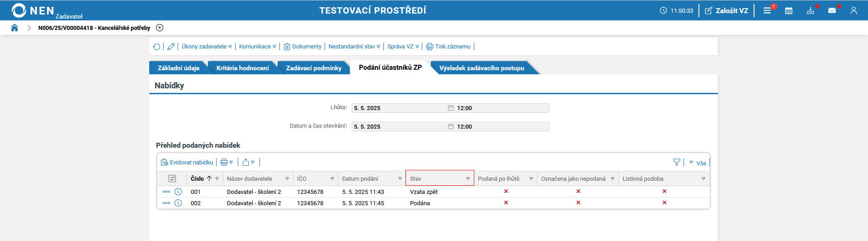868x241 pixels.
Task: Open the Název dodavatele column filter arrow
Action: 287,178
